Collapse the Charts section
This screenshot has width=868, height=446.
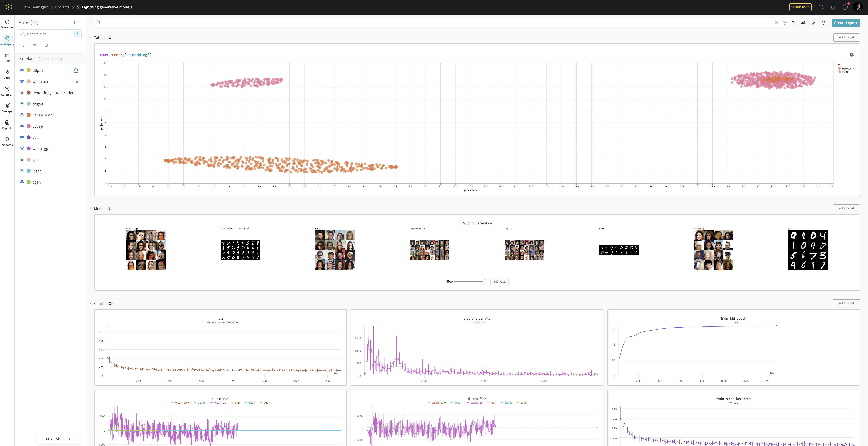click(91, 303)
